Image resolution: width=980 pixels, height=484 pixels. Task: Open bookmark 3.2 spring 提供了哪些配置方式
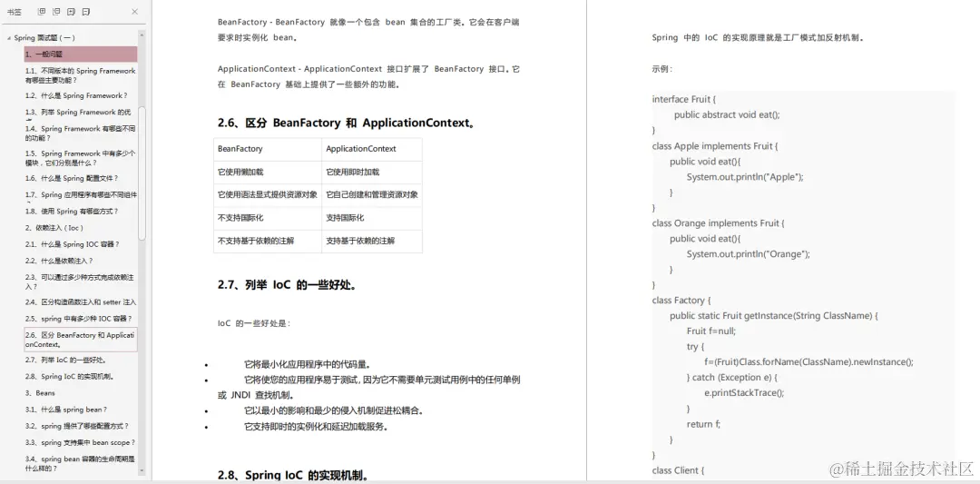(x=77, y=426)
